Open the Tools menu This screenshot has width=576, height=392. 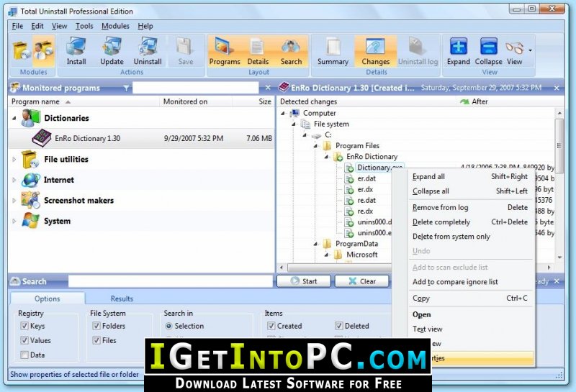click(x=84, y=26)
